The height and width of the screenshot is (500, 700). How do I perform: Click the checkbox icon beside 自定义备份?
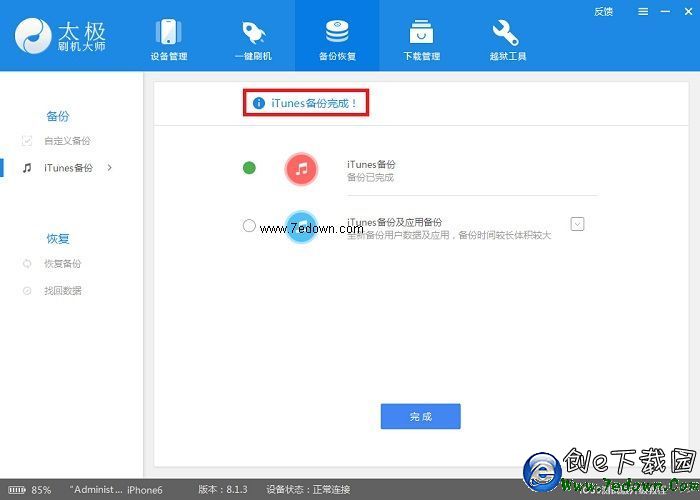pos(27,141)
